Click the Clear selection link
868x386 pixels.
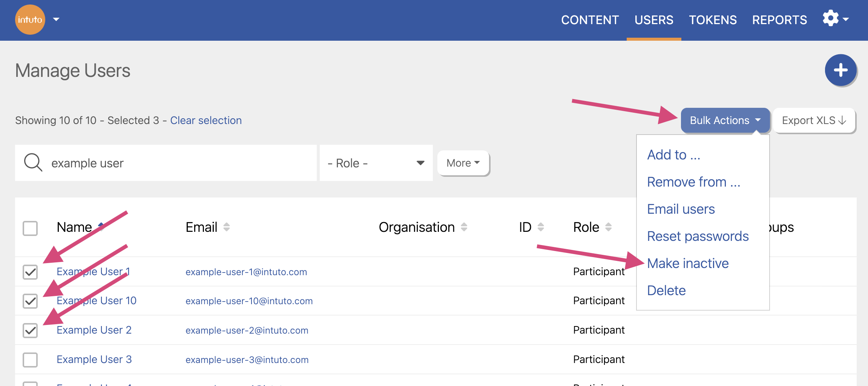point(206,121)
